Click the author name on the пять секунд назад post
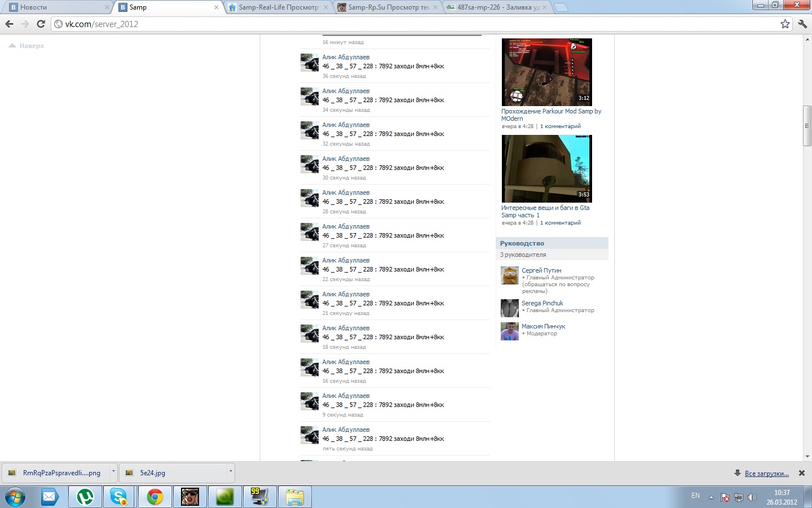The image size is (812, 508). [346, 430]
